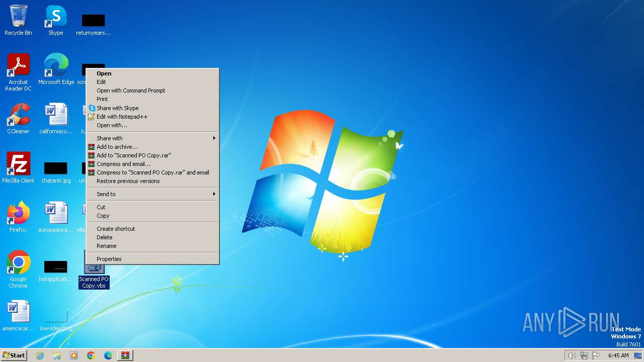Select the Acrobat Reader DC icon

(18, 72)
